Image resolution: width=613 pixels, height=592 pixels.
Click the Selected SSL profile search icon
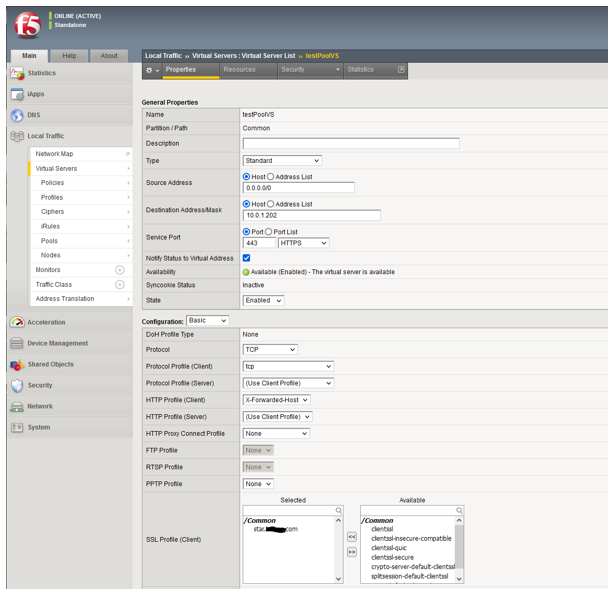(x=339, y=510)
